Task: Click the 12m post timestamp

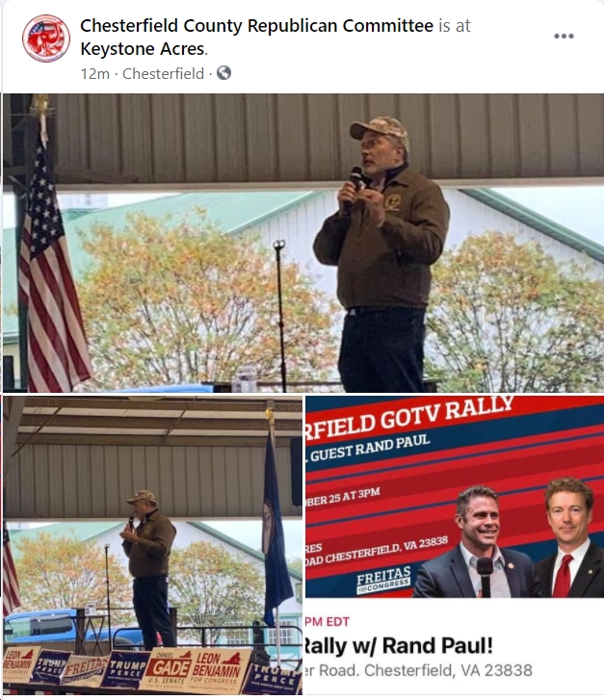Action: click(x=94, y=74)
